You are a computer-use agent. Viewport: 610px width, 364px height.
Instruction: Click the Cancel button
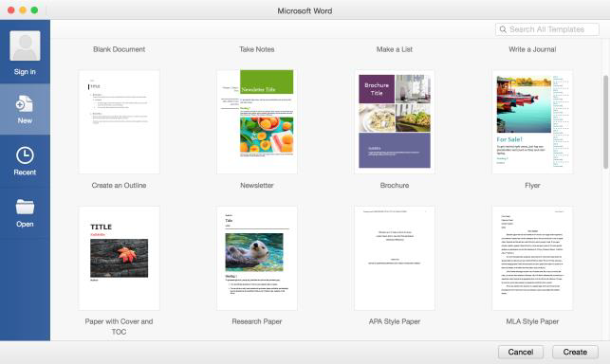521,352
